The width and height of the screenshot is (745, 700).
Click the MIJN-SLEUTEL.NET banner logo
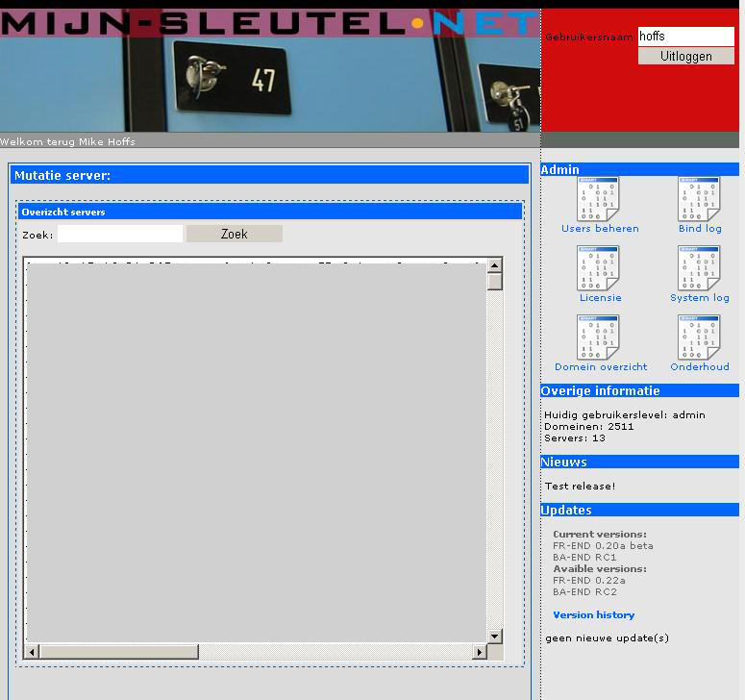pos(269,23)
